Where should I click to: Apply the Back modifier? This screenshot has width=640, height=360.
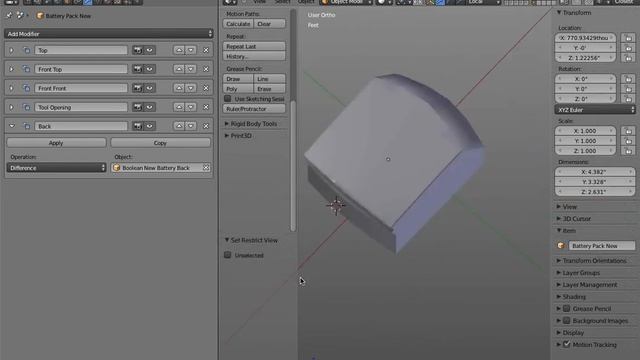tap(56, 143)
